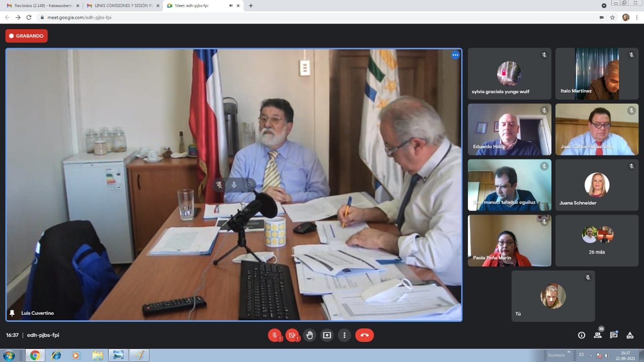The image size is (644, 362).
Task: Raise your hand in the meeting
Action: (x=309, y=335)
